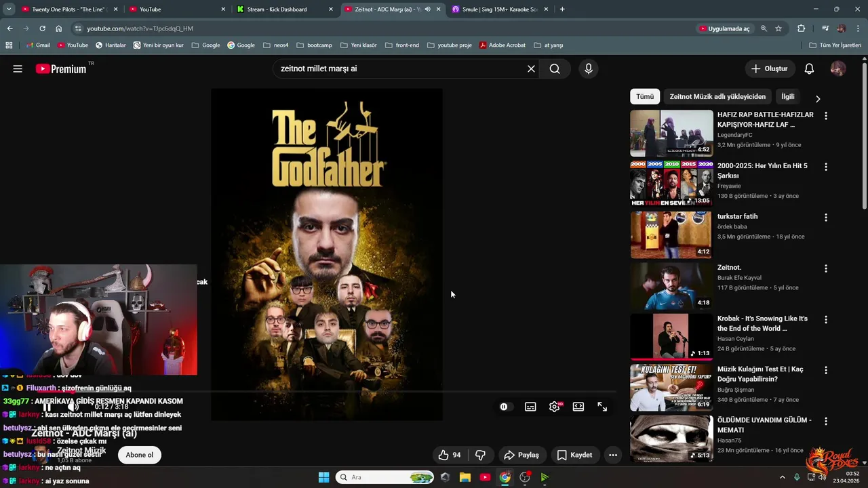
Task: Open Müzik Kulağını Test Et video title
Action: pyautogui.click(x=760, y=374)
